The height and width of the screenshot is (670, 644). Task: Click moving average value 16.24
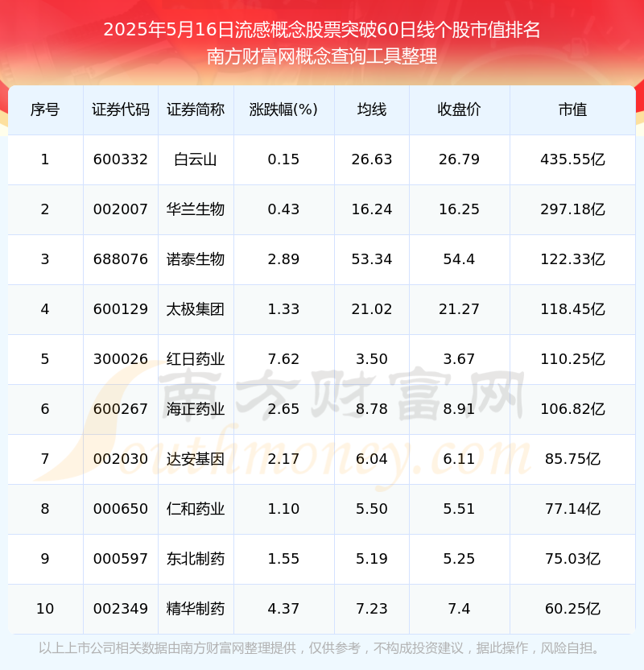tap(372, 209)
